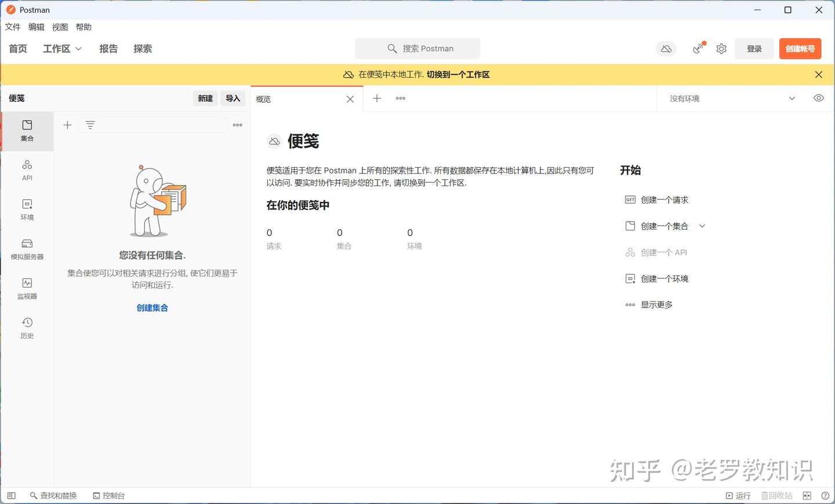
Task: Click the 新建 button
Action: pos(205,99)
